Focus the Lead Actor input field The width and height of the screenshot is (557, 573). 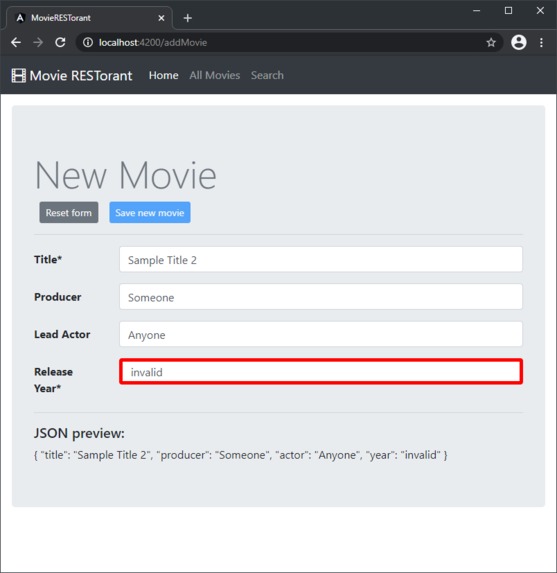pos(321,334)
